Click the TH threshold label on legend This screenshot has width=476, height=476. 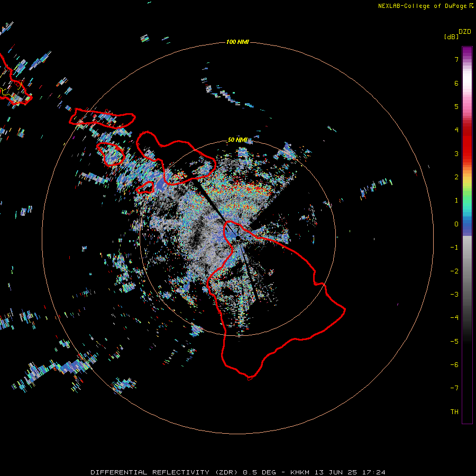tap(454, 412)
